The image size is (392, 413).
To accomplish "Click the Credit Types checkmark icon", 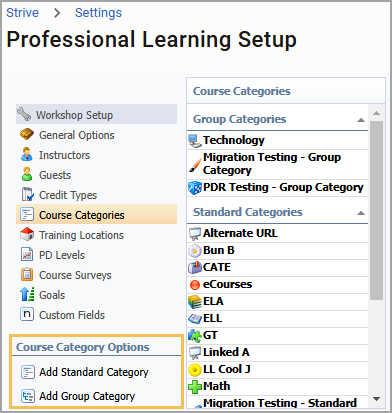I will point(27,195).
